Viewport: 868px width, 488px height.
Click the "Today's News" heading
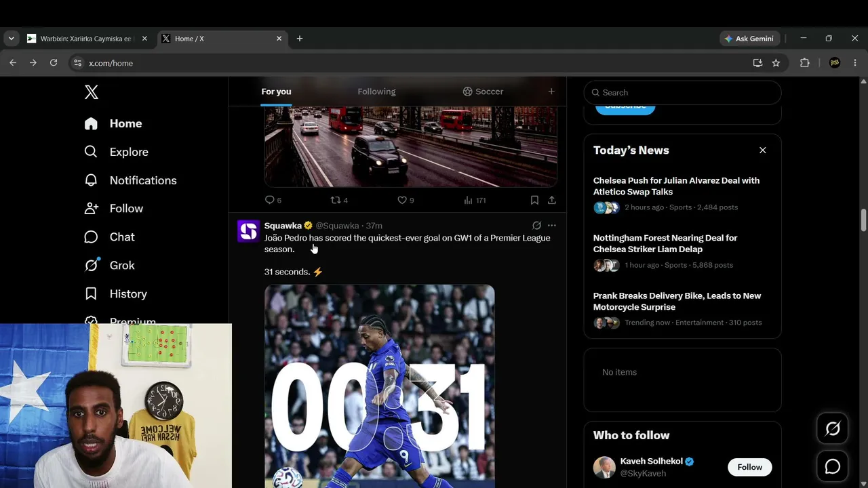pos(631,150)
